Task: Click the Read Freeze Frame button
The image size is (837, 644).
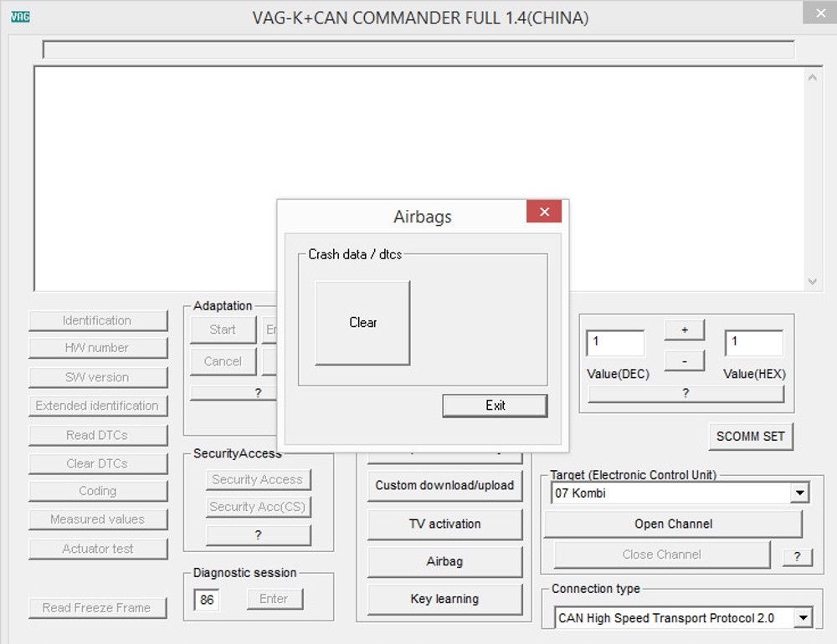Action: pos(98,608)
